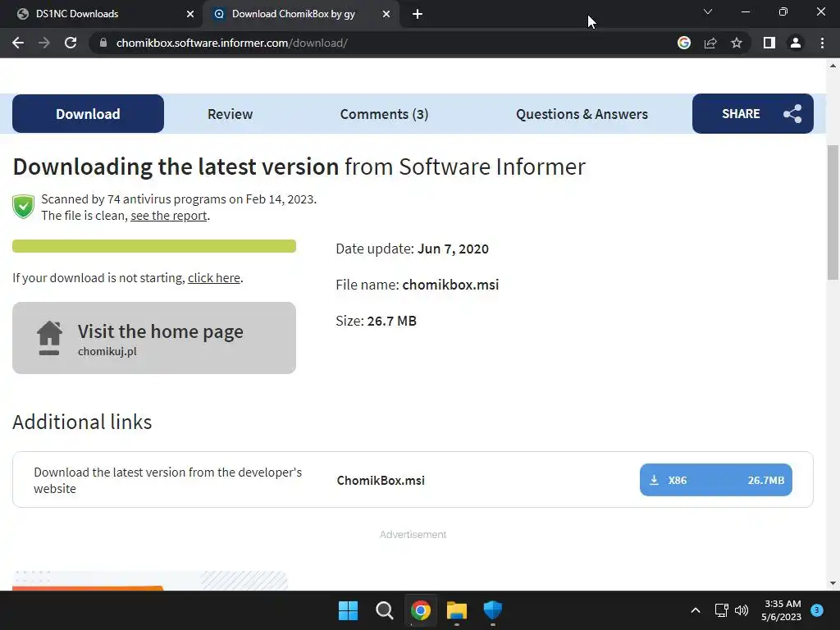Open the Windows Start menu
The height and width of the screenshot is (630, 840).
348,610
